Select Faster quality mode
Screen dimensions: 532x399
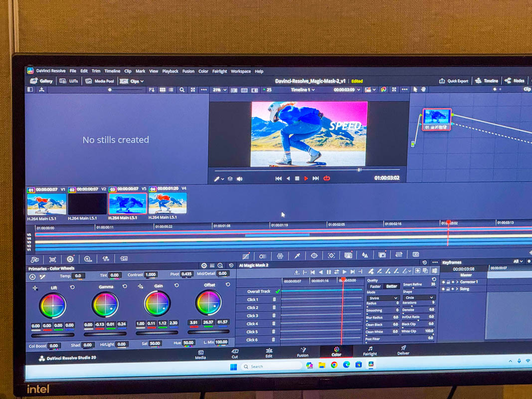(x=375, y=286)
